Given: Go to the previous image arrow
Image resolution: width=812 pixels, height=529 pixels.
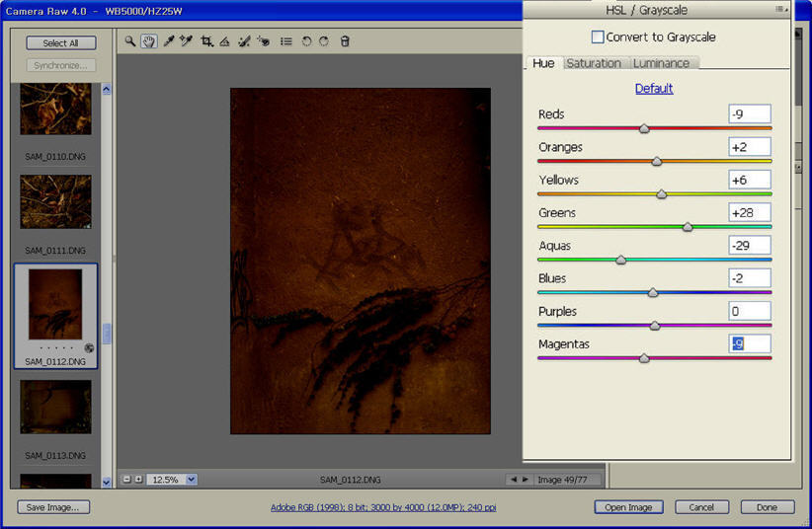Looking at the screenshot, I should (x=514, y=480).
